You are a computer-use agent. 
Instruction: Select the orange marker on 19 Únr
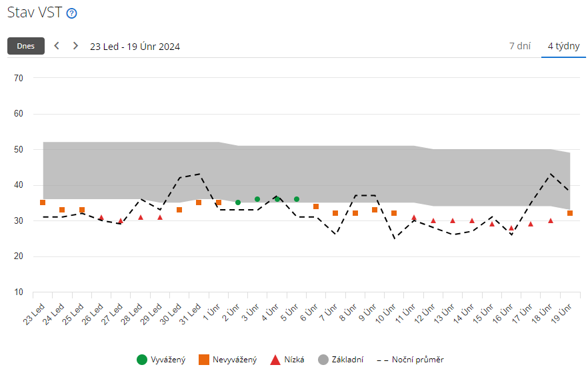570,213
